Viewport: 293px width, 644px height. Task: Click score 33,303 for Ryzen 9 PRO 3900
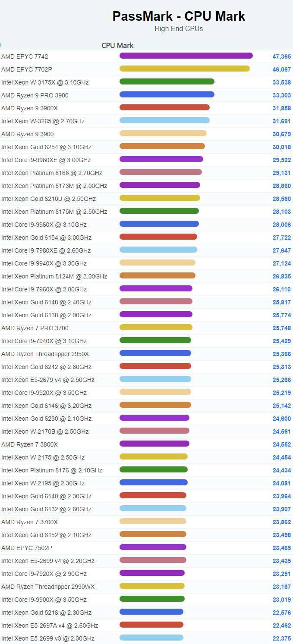[x=282, y=95]
